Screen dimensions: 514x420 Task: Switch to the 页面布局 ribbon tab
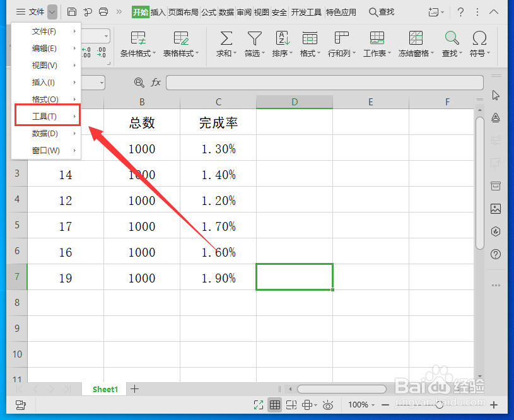[184, 13]
